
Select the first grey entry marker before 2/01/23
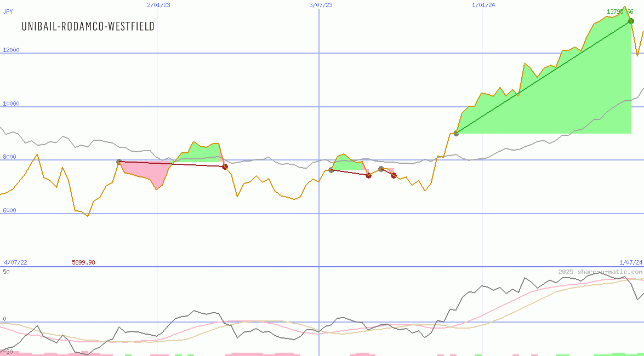(119, 162)
